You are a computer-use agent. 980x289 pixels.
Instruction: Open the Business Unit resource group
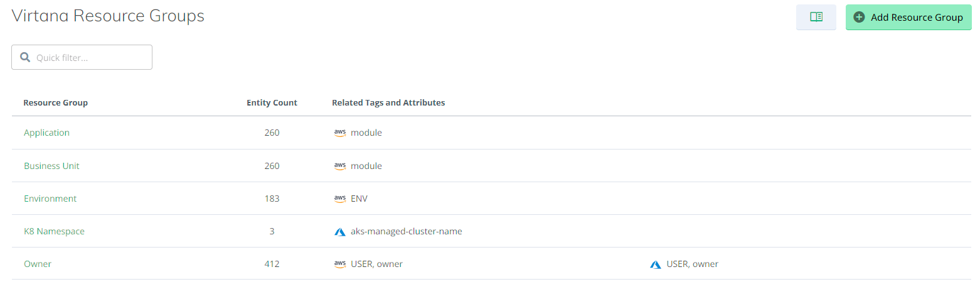51,166
